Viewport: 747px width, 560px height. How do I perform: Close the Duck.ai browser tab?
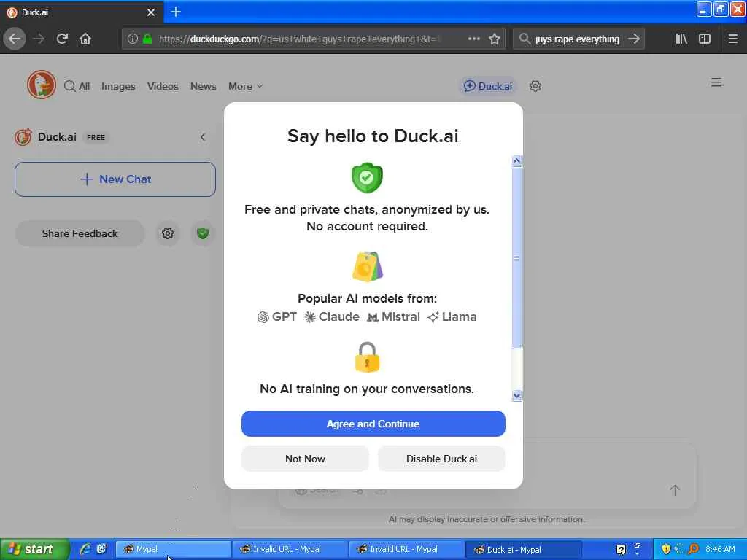pyautogui.click(x=151, y=12)
